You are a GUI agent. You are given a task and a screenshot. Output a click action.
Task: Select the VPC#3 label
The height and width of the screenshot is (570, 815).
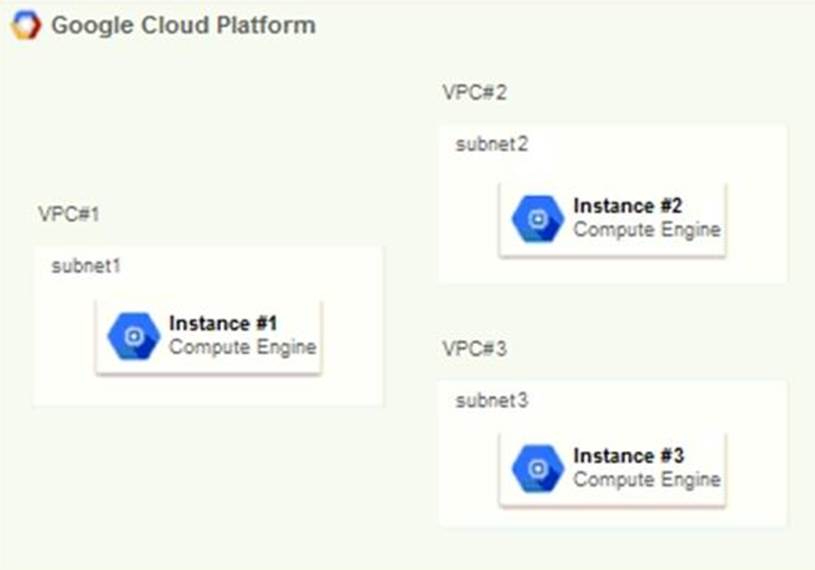click(x=474, y=348)
